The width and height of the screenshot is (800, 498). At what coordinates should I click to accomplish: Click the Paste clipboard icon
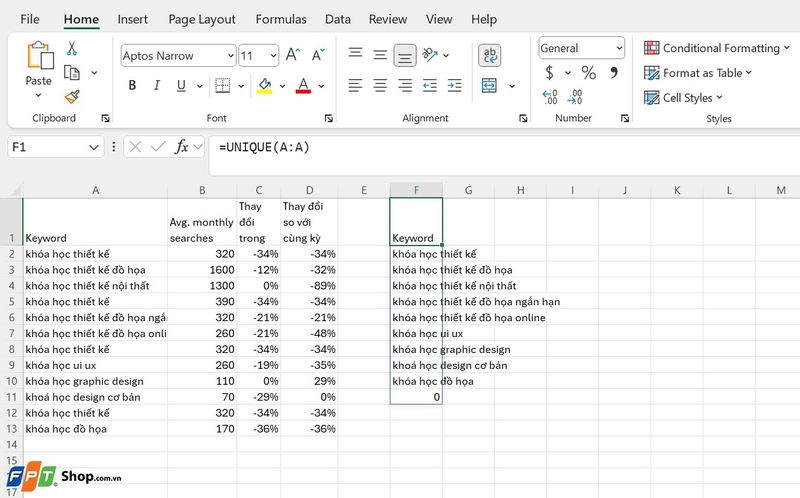click(40, 56)
